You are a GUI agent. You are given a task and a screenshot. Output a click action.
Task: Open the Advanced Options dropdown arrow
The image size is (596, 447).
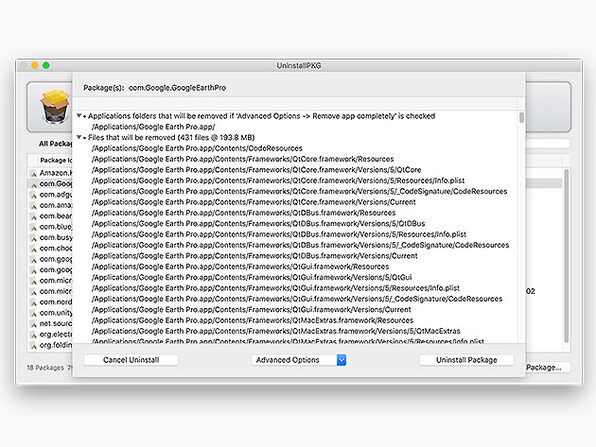pos(341,360)
